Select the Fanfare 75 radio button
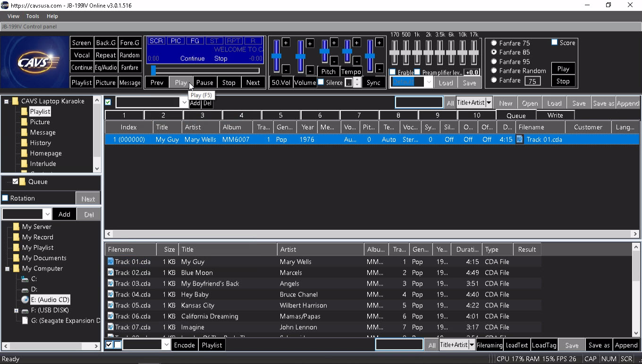This screenshot has width=642, height=364. coord(494,43)
